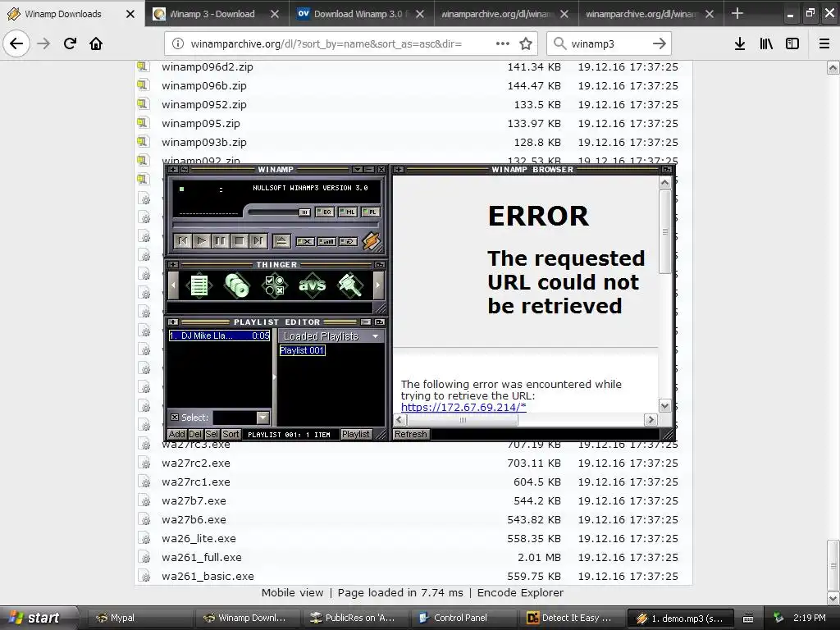840x630 pixels.
Task: Toggle the ML media library button
Action: click(348, 212)
